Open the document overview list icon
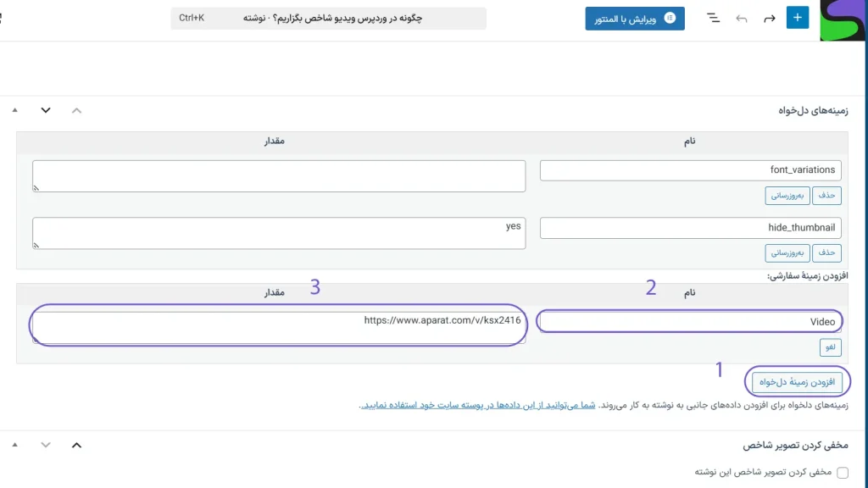 click(x=713, y=19)
